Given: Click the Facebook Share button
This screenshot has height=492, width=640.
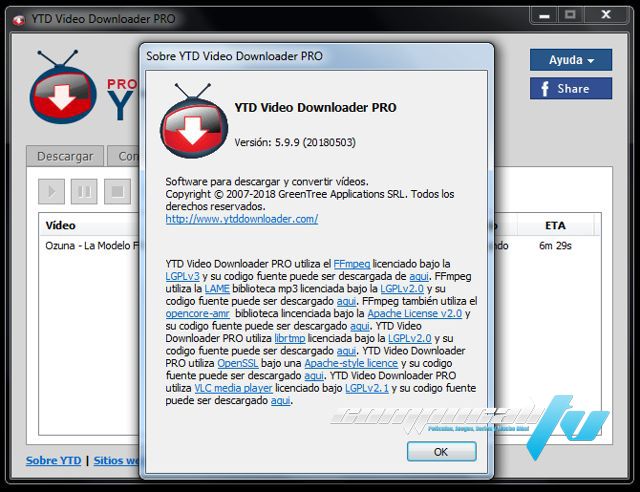Looking at the screenshot, I should [x=571, y=89].
